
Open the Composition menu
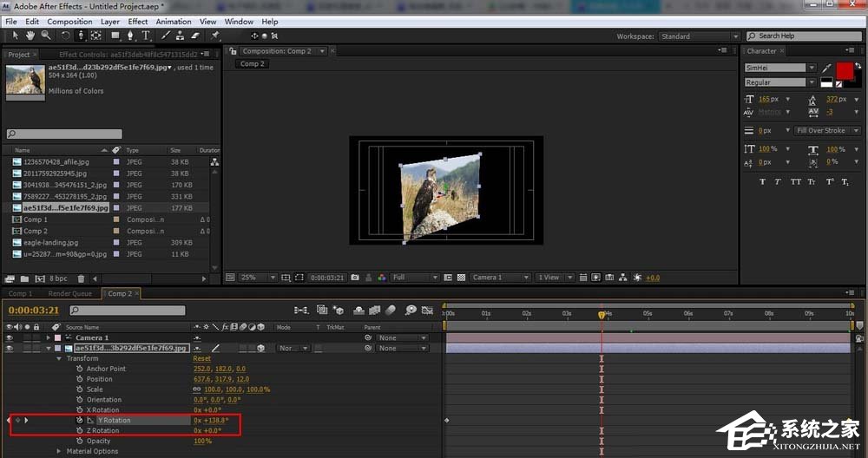click(69, 22)
